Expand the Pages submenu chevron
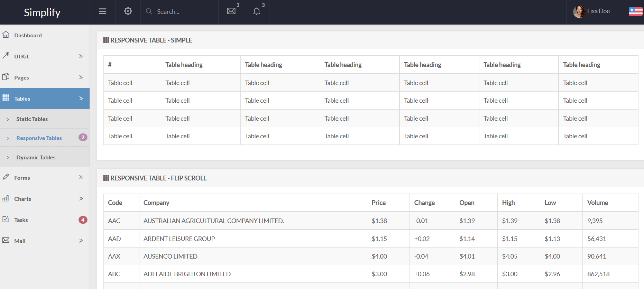The height and width of the screenshot is (289, 644). point(81,77)
